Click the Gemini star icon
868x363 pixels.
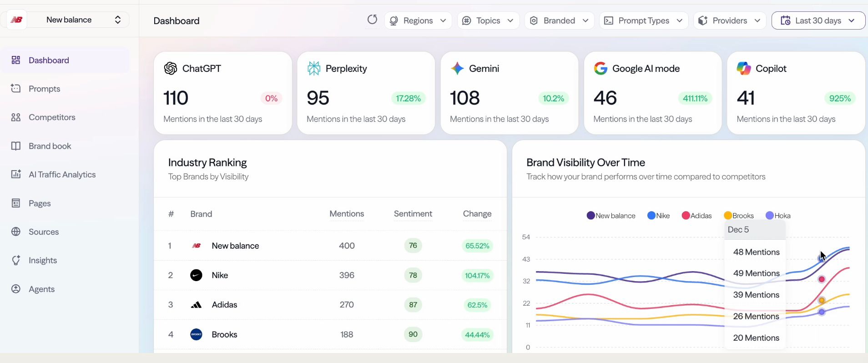(457, 69)
